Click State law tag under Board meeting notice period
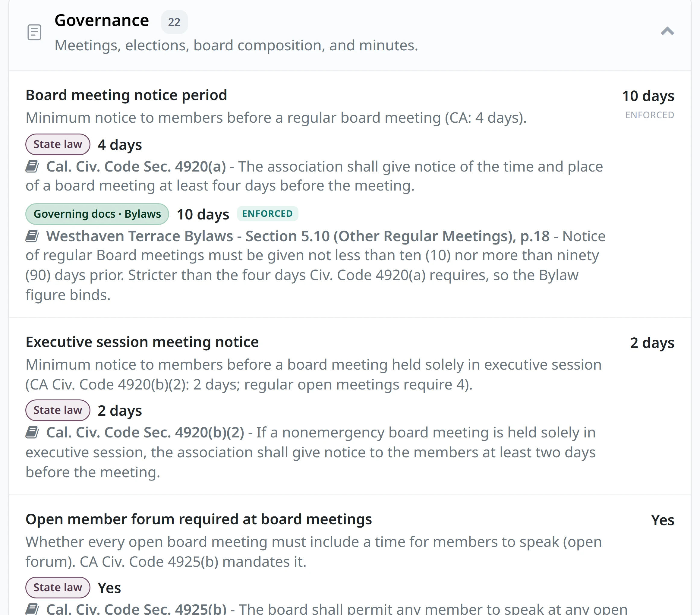 click(x=58, y=144)
